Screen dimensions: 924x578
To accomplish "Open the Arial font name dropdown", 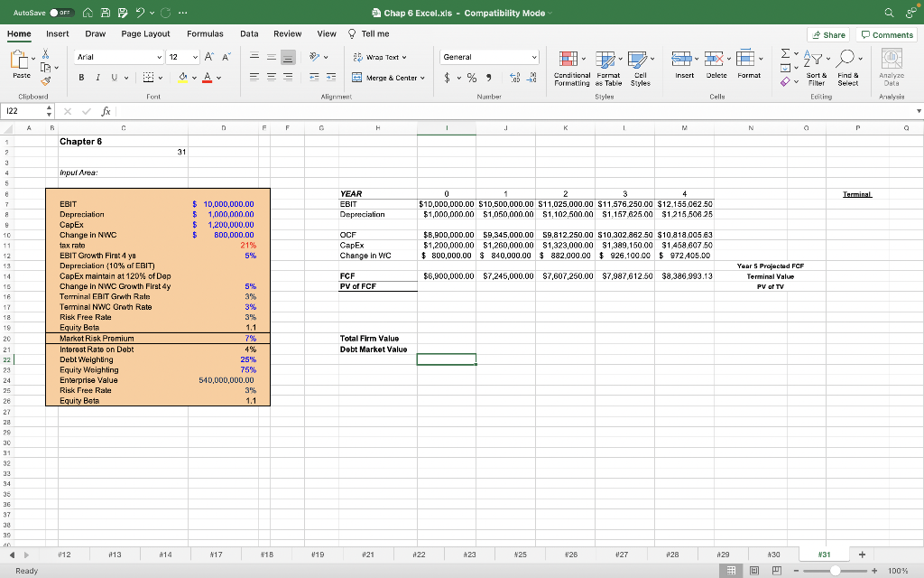I will (159, 57).
